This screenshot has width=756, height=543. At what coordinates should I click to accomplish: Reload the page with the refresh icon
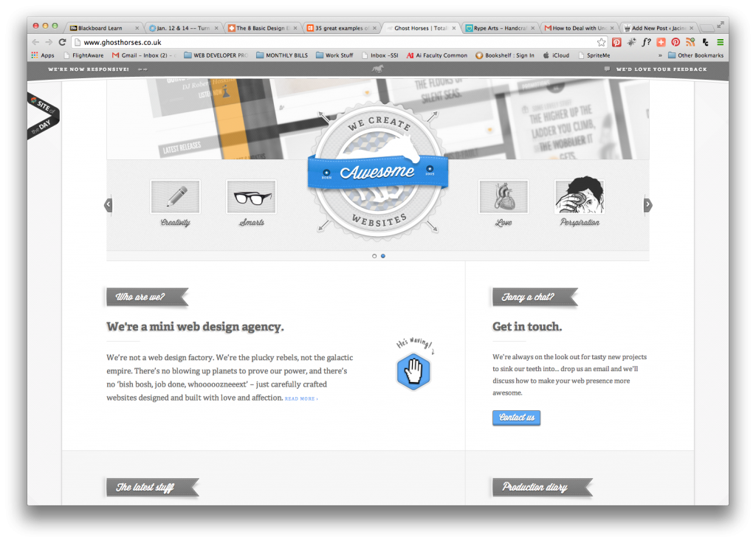[x=62, y=42]
